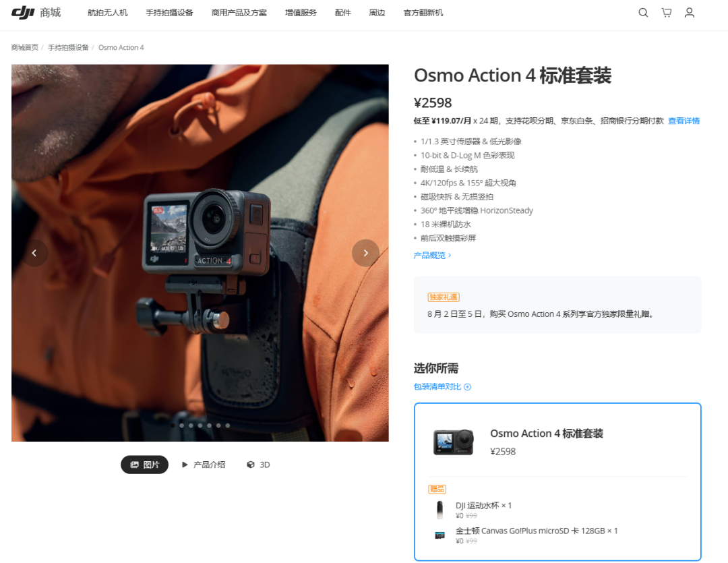The height and width of the screenshot is (563, 728).
Task: Open the 航拍无人机 menu
Action: (x=108, y=13)
